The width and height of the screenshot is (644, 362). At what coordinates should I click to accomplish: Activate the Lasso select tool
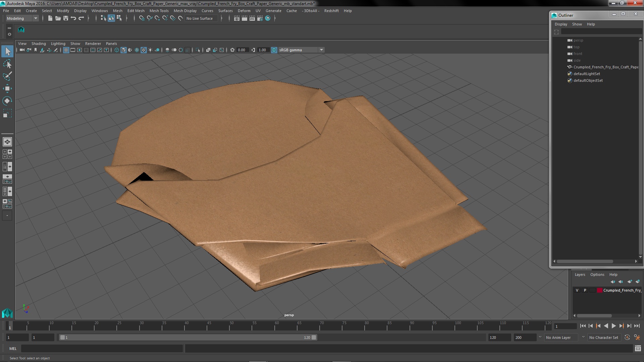tap(7, 64)
